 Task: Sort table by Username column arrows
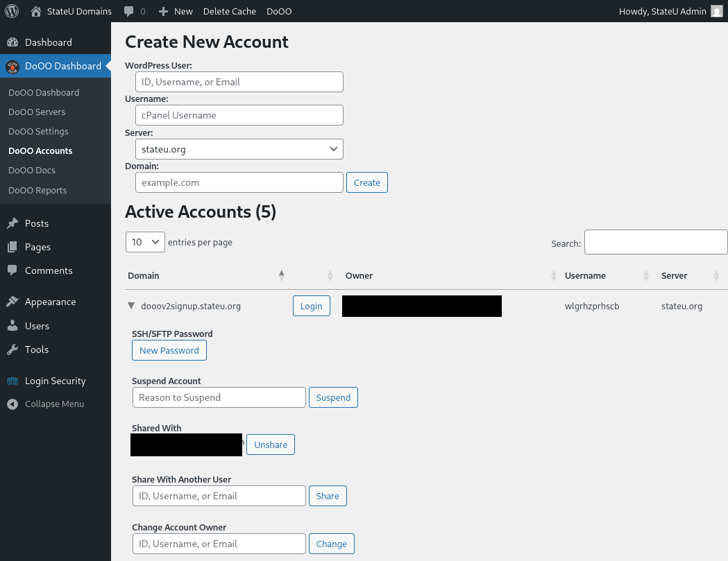(x=646, y=275)
